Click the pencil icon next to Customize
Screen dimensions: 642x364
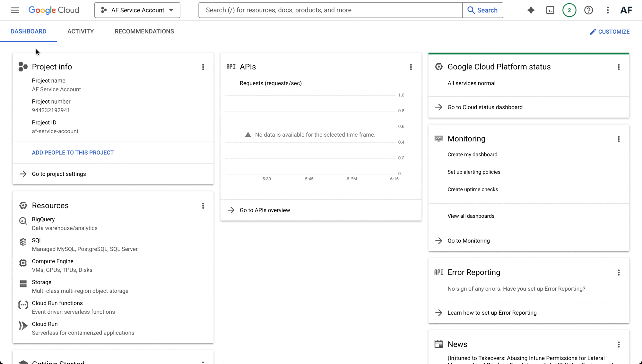click(x=593, y=31)
